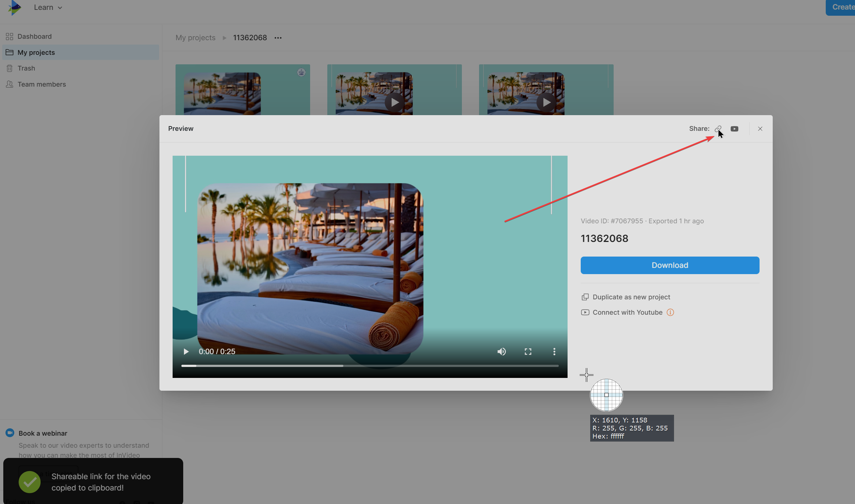Copy the shareable link via the link icon
The height and width of the screenshot is (504, 855).
point(718,129)
